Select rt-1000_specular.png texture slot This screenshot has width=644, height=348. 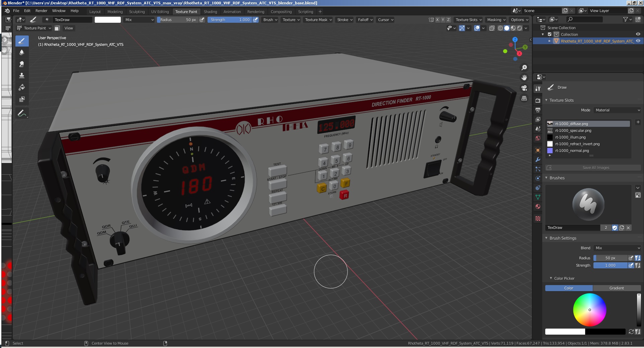[x=588, y=130]
